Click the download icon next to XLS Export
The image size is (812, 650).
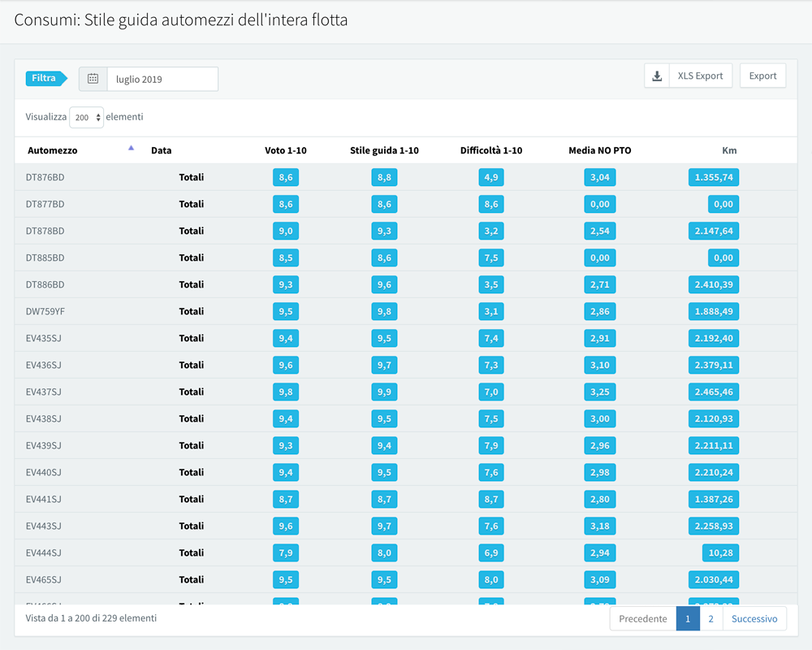tap(656, 76)
